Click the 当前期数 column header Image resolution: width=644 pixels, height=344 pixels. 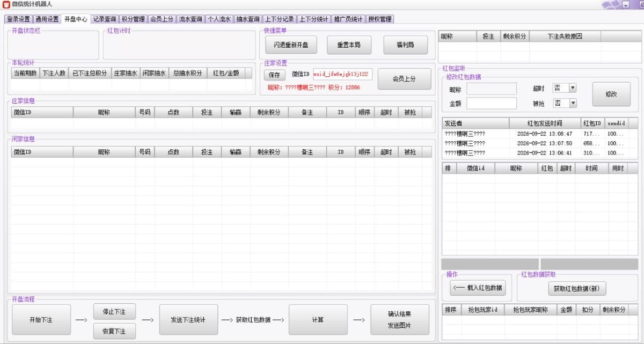[25, 73]
